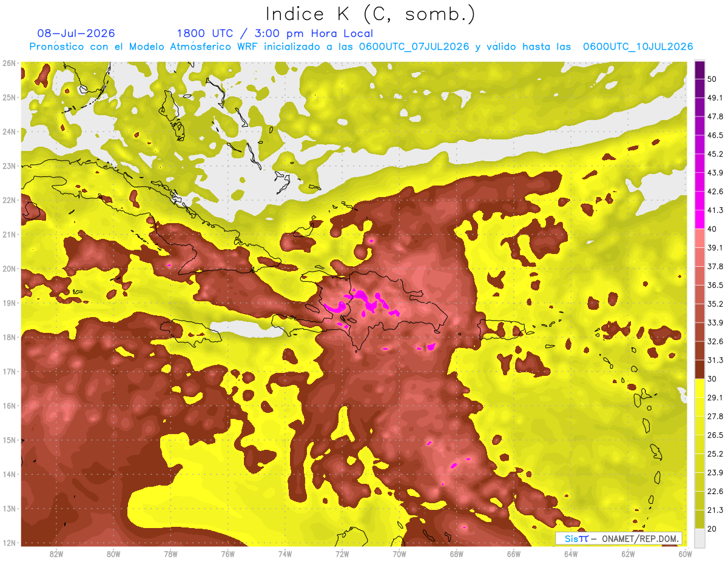Click the colorbar value 42.6
Image resolution: width=728 pixels, height=562 pixels.
(715, 192)
